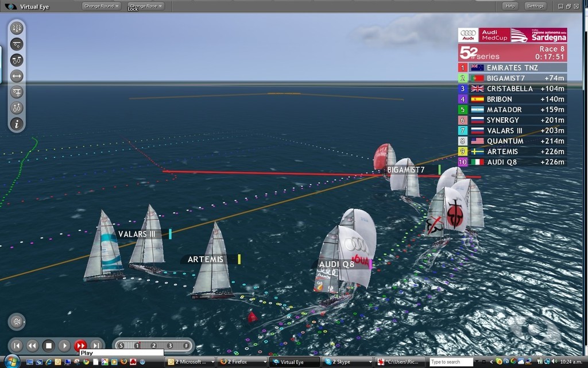
Task: Skip to end of replay
Action: pyautogui.click(x=96, y=346)
